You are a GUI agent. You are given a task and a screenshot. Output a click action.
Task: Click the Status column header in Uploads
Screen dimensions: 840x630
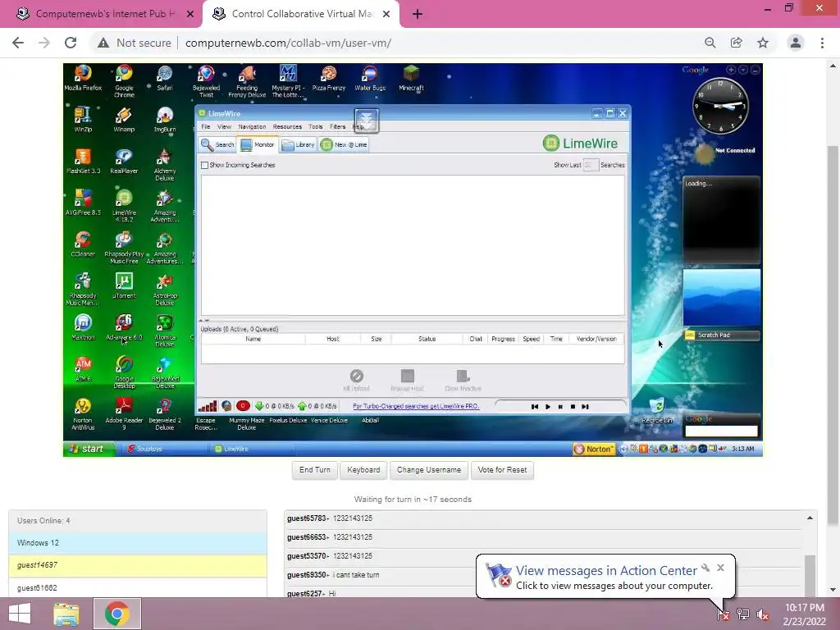[x=427, y=339]
